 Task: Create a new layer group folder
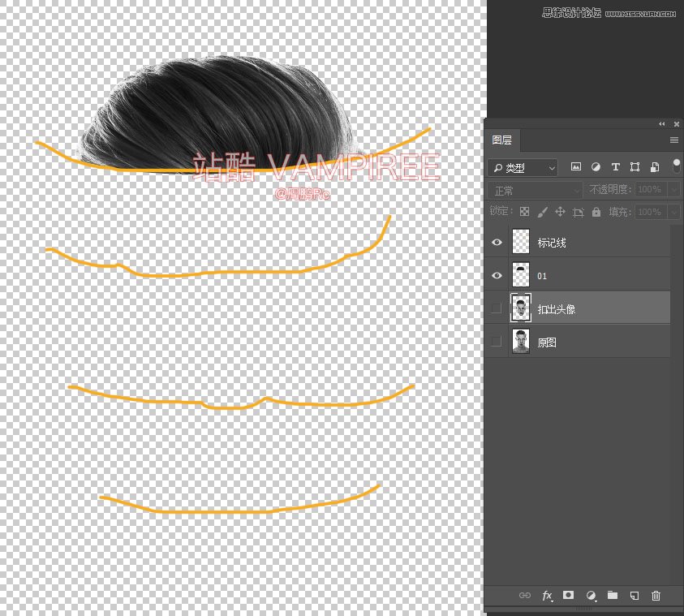pyautogui.click(x=613, y=596)
